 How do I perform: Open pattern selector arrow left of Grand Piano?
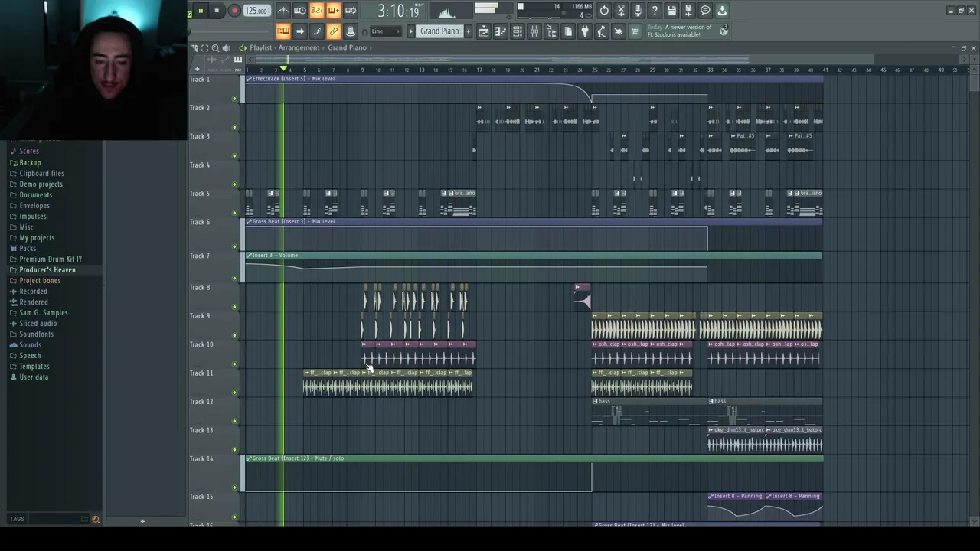pos(410,31)
